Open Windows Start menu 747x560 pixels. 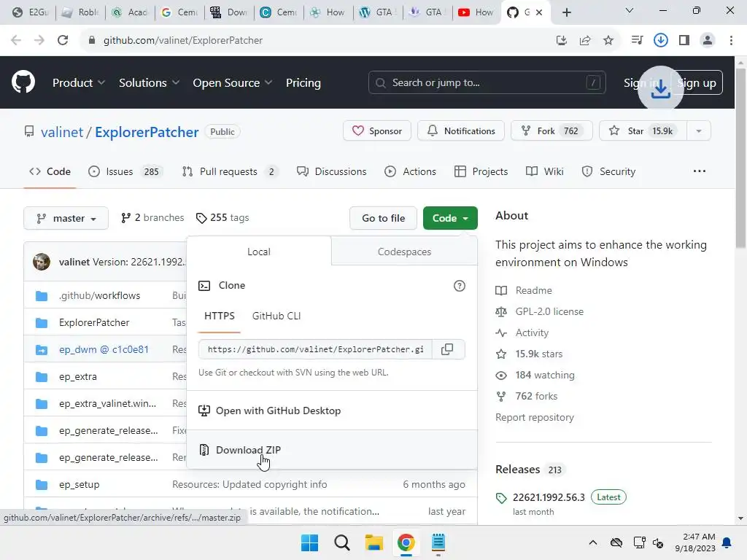tap(309, 542)
